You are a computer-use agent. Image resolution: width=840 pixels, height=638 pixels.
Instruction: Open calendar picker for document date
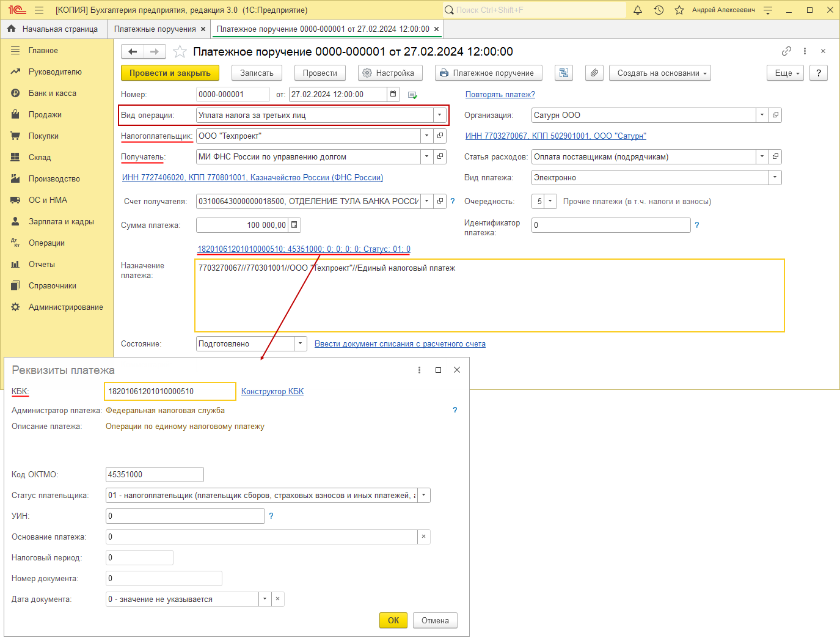tap(393, 94)
